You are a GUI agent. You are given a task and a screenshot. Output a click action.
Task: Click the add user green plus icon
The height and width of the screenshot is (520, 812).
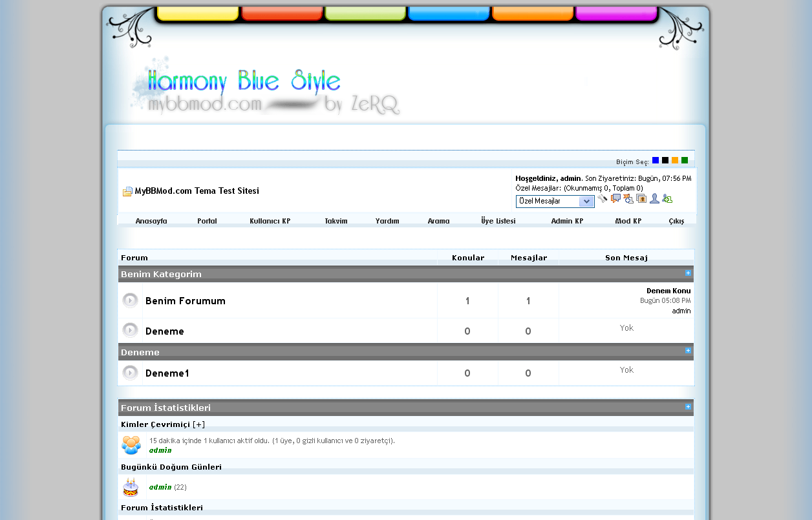[667, 199]
